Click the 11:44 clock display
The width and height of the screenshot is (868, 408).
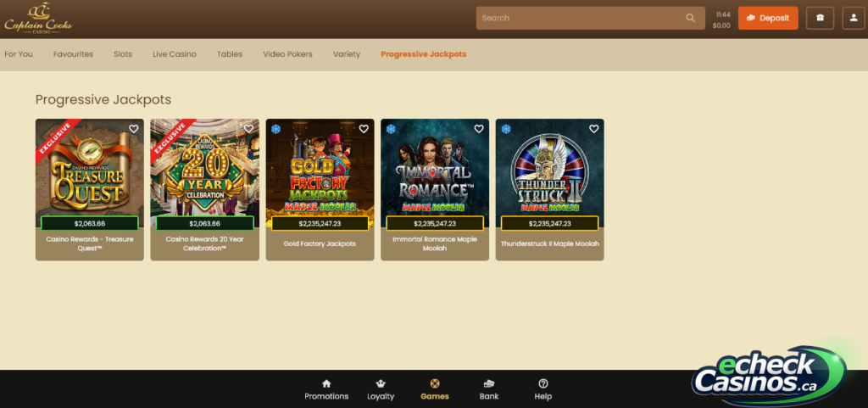pos(723,14)
